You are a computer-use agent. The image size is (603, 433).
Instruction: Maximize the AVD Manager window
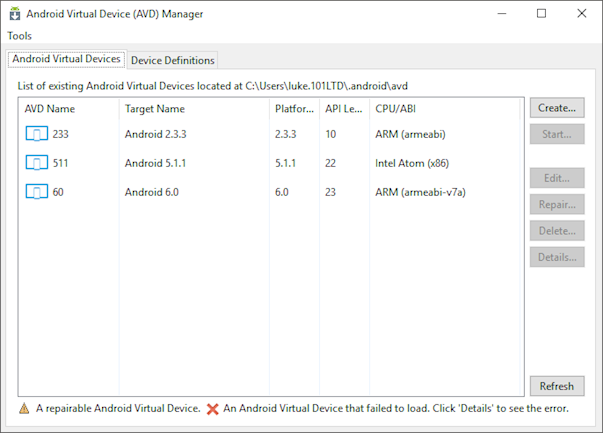click(x=541, y=13)
